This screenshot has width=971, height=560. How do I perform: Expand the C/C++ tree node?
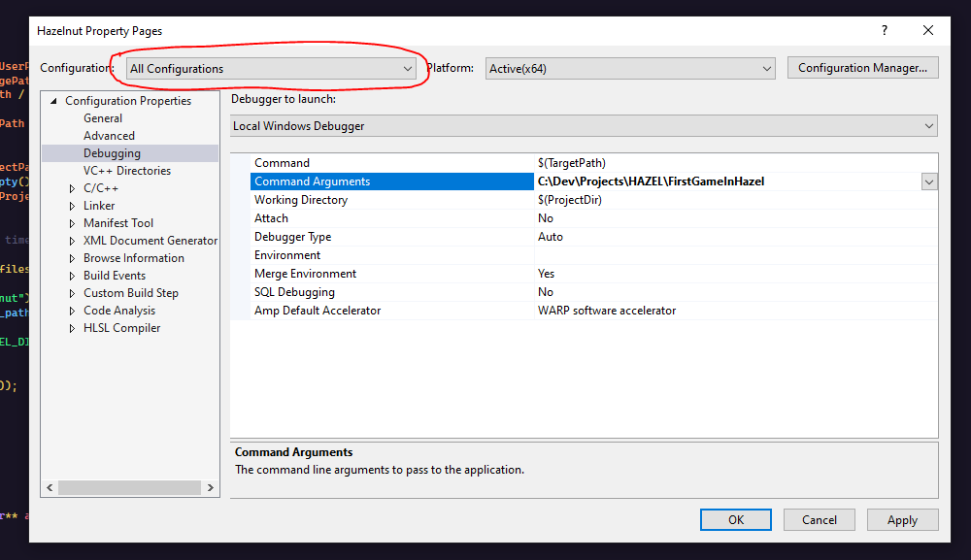[72, 188]
